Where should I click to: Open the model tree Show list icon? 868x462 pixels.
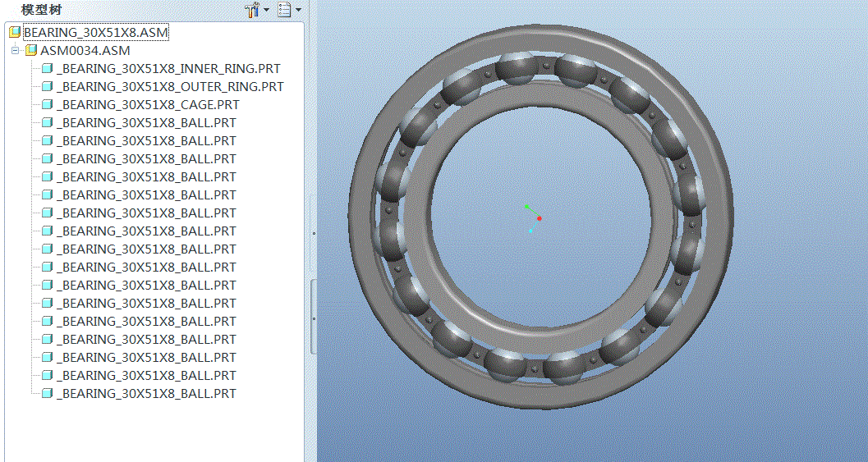[x=284, y=9]
